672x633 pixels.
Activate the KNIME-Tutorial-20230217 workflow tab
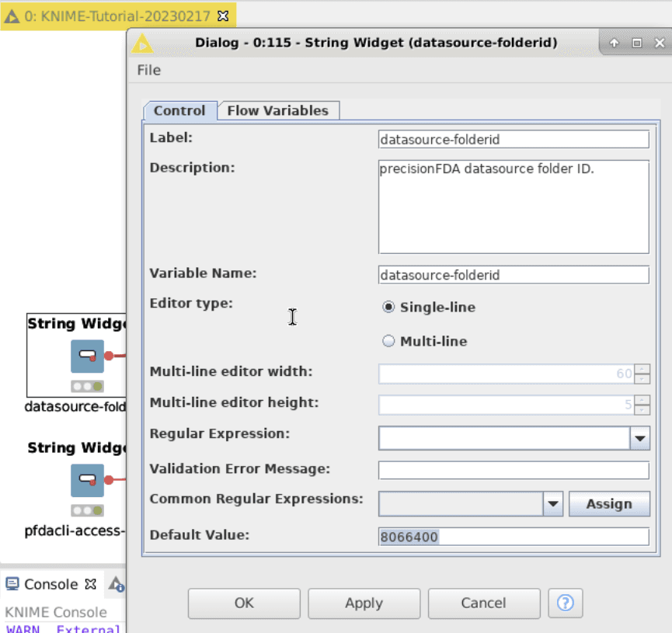(117, 16)
